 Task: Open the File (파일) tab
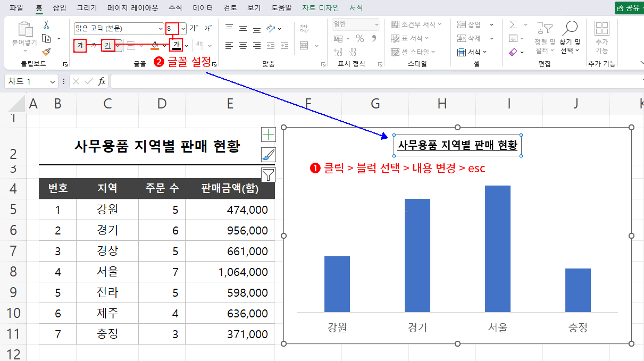pos(16,8)
